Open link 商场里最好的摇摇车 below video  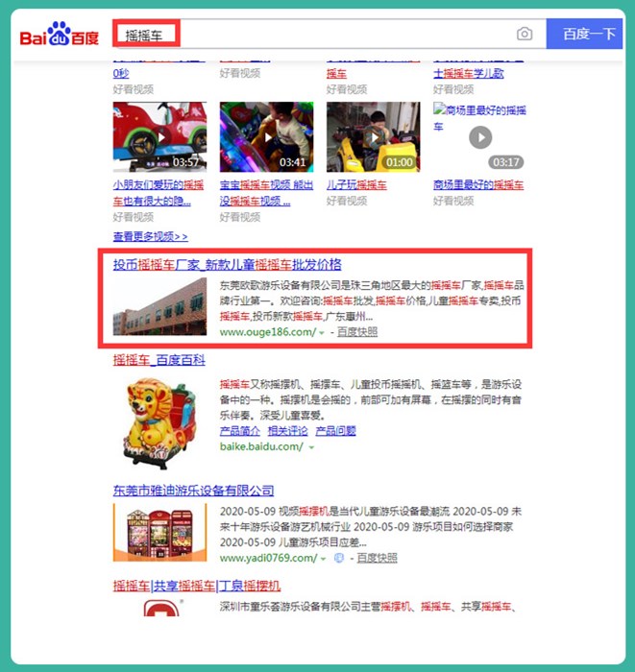pos(478,184)
